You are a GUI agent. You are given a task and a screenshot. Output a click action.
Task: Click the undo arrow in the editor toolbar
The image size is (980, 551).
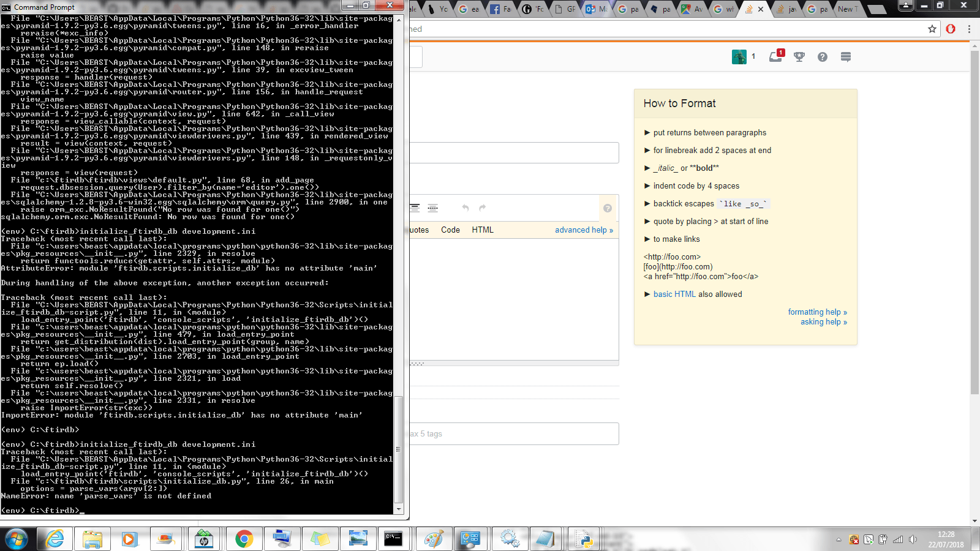point(466,208)
